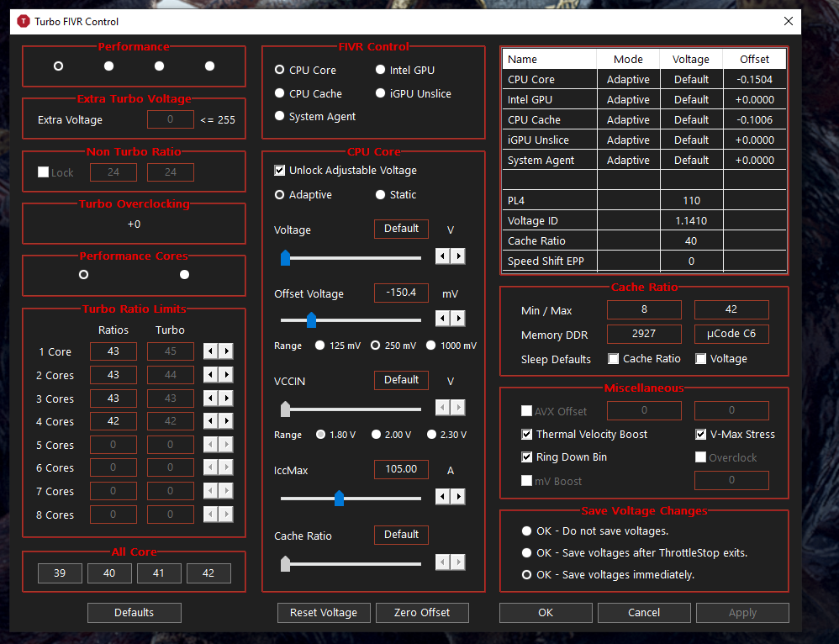Increase the 2 Cores ratio with the right arrow
Screen dimensions: 839x644
click(x=226, y=375)
